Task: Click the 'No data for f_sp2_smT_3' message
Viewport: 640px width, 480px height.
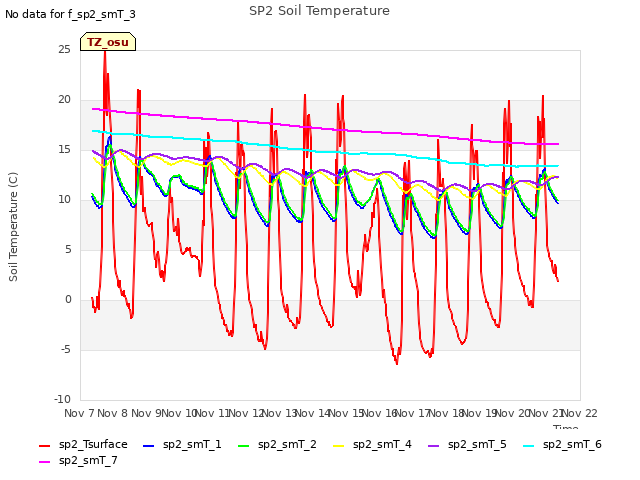Action: pos(70,14)
